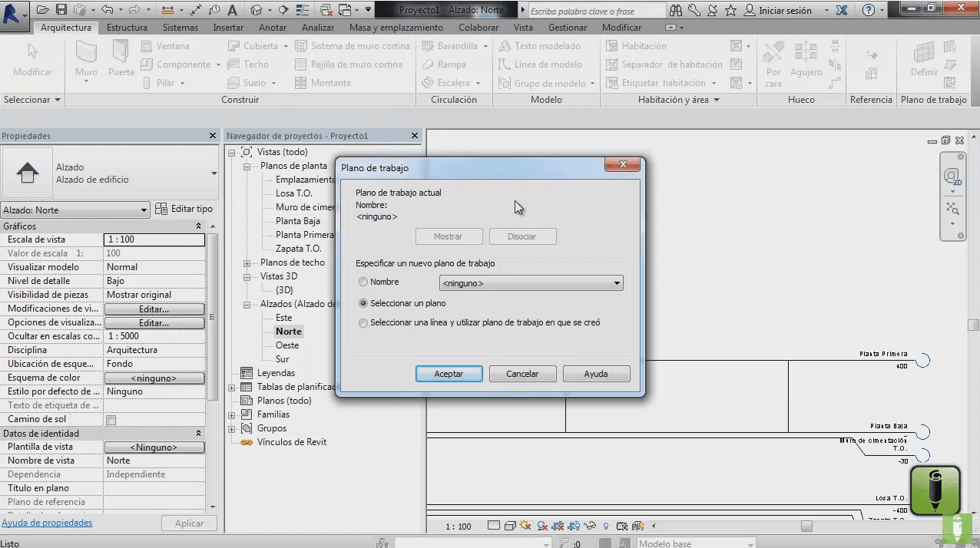Switch to the Anotar ribbon tab
Image resolution: width=980 pixels, height=548 pixels.
click(x=273, y=28)
